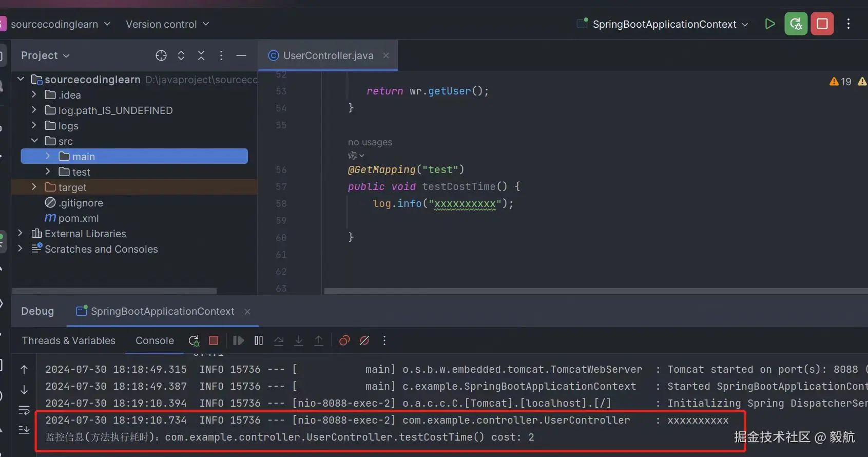Click the Rerun Debug icon in the top toolbar
Viewport: 868px width, 457px height.
tap(796, 24)
